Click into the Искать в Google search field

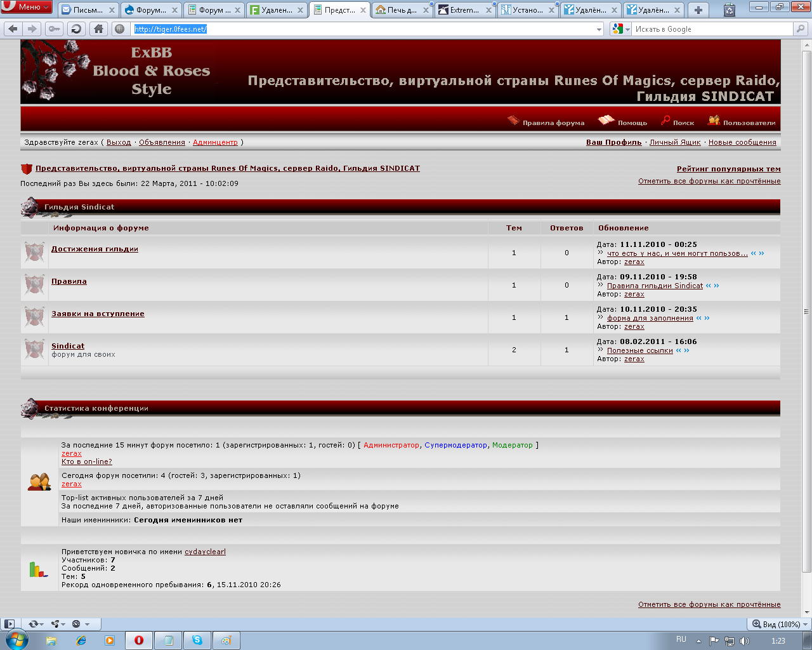point(712,29)
